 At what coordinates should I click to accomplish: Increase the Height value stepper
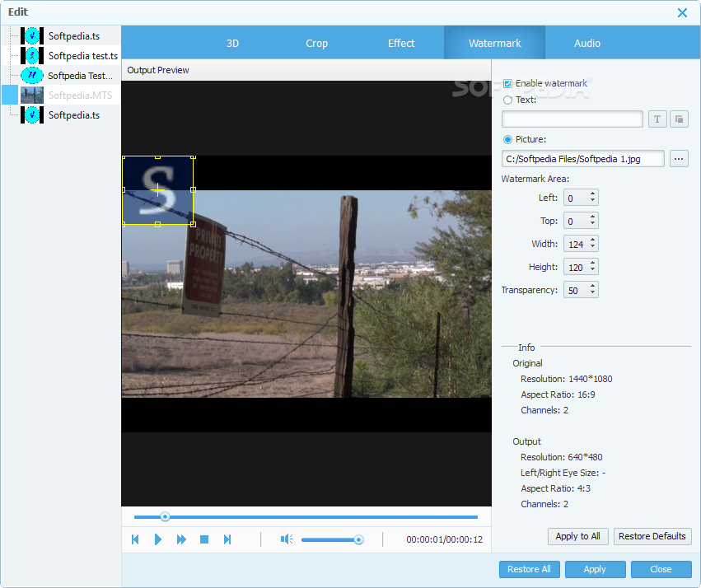[592, 264]
